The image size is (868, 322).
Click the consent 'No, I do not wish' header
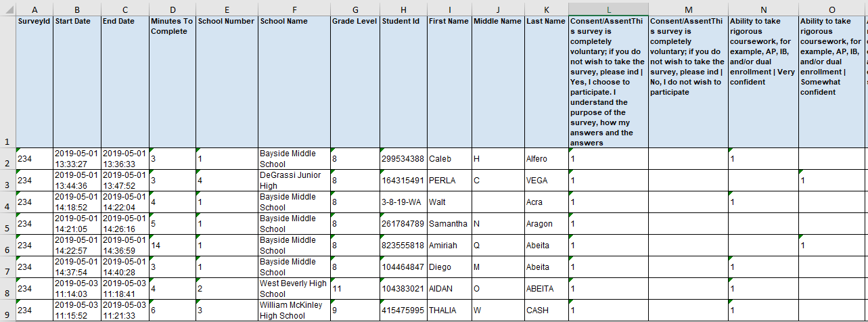pos(688,81)
